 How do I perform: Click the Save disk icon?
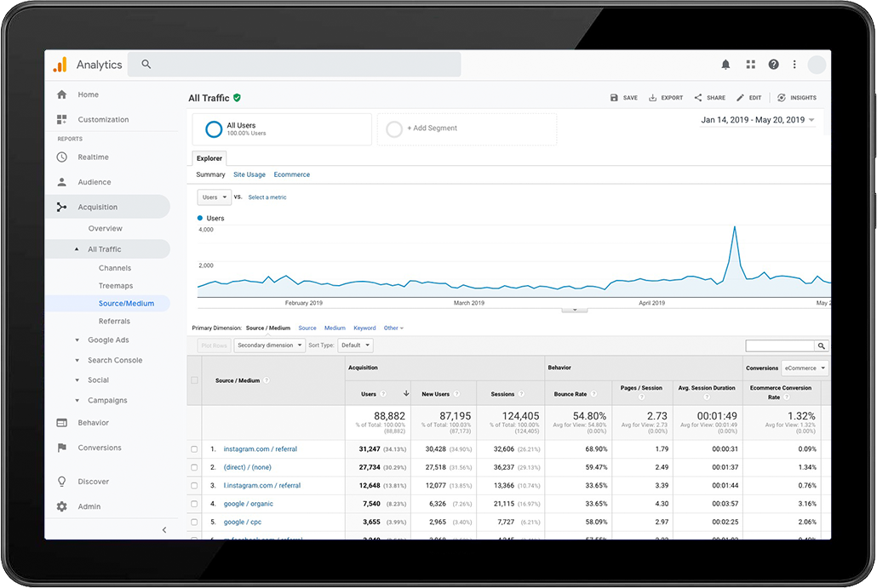(614, 97)
